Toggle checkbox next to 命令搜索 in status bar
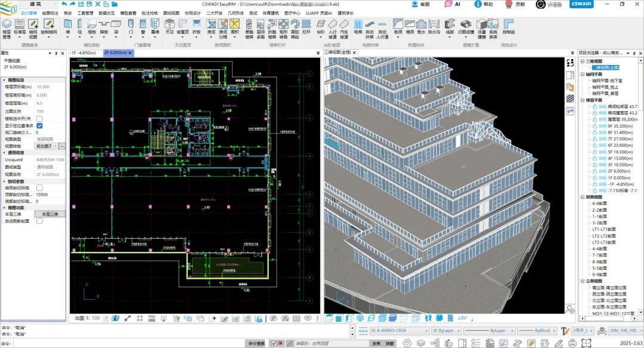Image resolution: width=644 pixels, height=348 pixels. click(x=274, y=343)
